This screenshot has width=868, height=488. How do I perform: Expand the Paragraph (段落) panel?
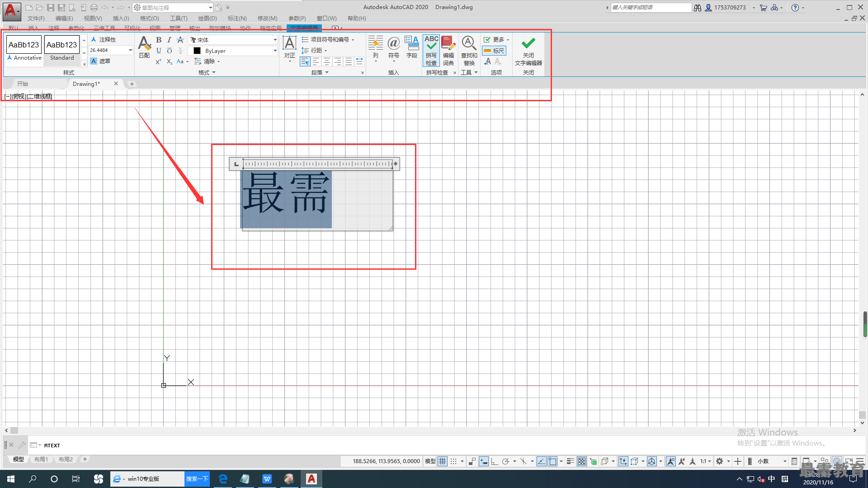click(x=320, y=73)
